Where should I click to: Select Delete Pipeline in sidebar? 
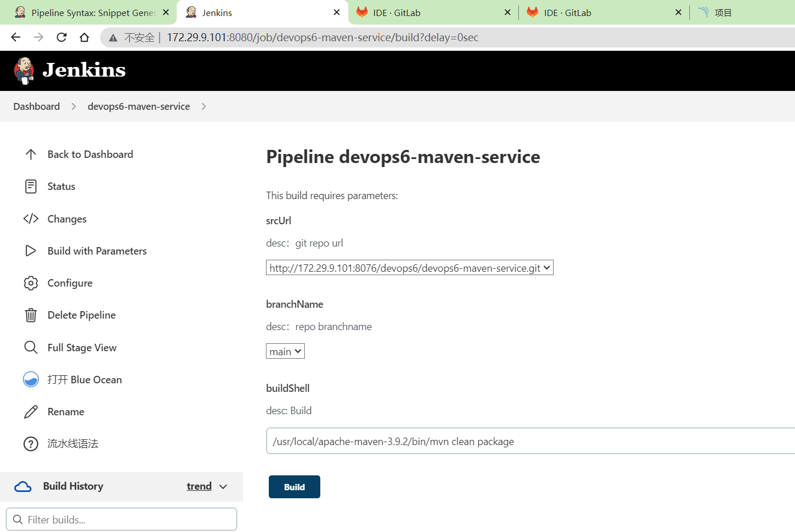tap(82, 315)
